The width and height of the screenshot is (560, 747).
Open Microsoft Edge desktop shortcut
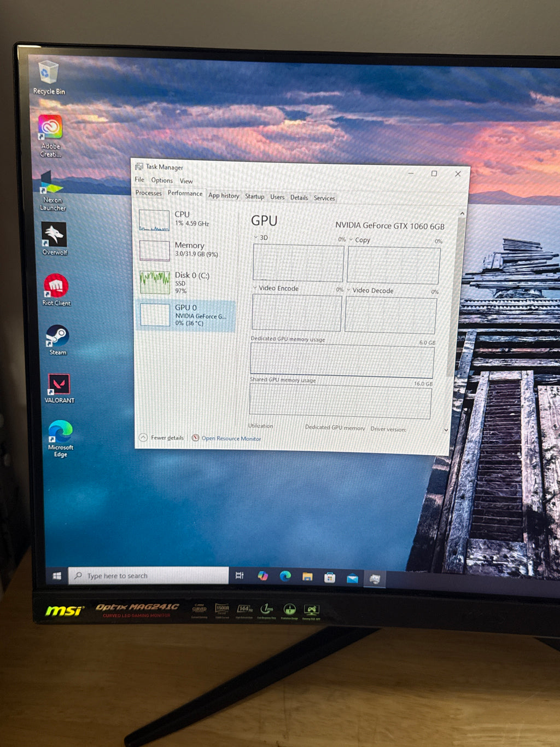60,438
